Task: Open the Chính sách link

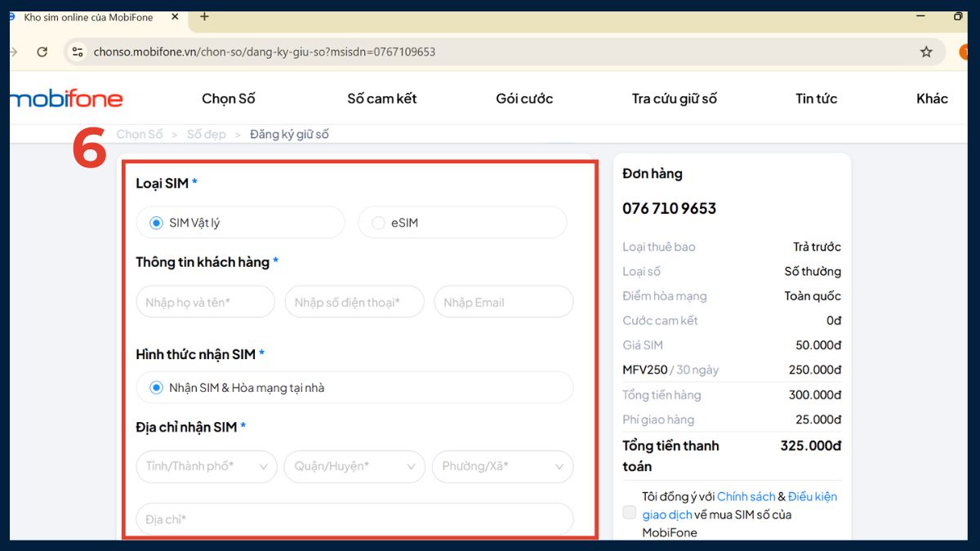Action: pos(746,496)
